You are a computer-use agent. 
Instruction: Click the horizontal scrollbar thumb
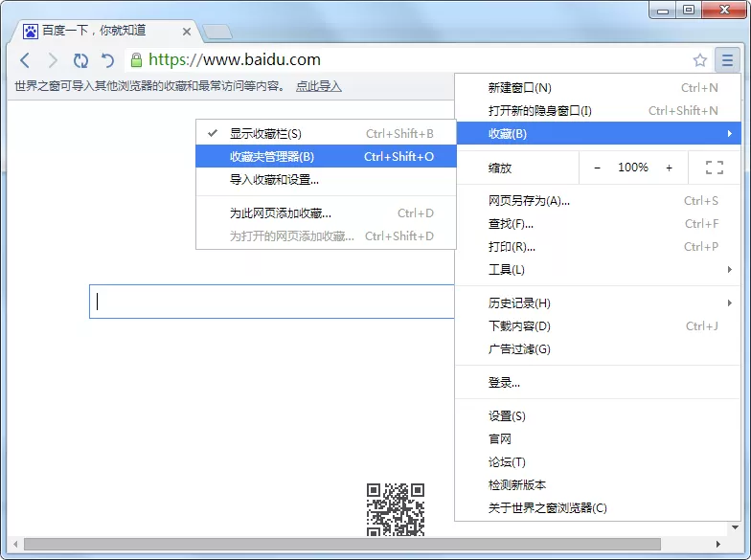tap(342, 544)
